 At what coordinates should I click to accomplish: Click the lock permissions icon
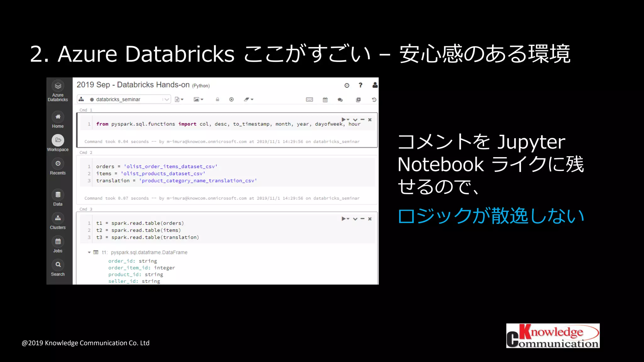coord(217,99)
